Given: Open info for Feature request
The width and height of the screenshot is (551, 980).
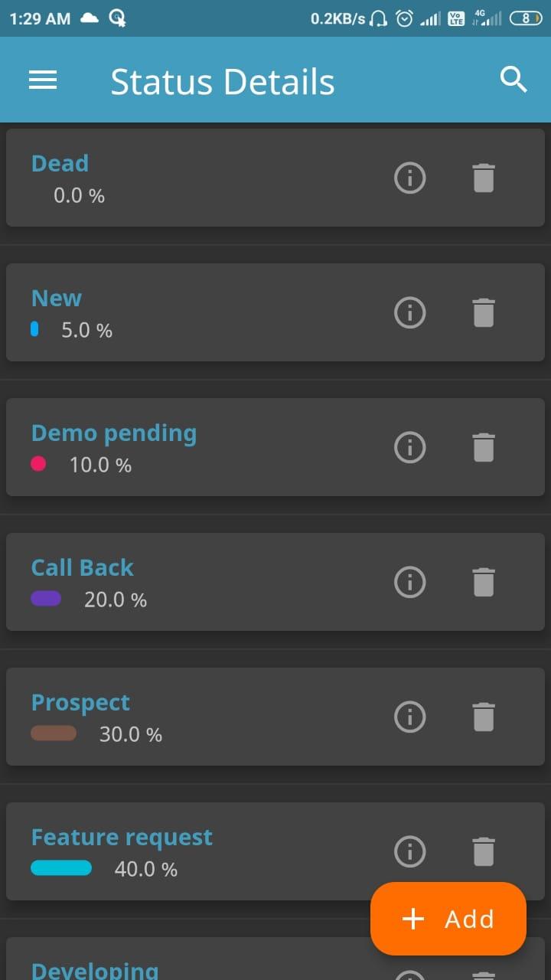Looking at the screenshot, I should point(409,851).
